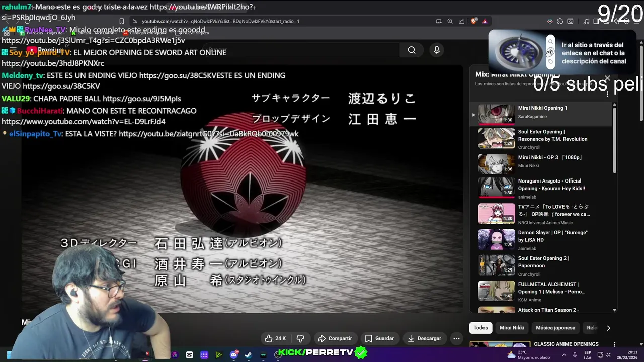Viewport: 644px width, 362px height.
Task: Play the To LOVE-ru OP video
Action: [x=541, y=214]
